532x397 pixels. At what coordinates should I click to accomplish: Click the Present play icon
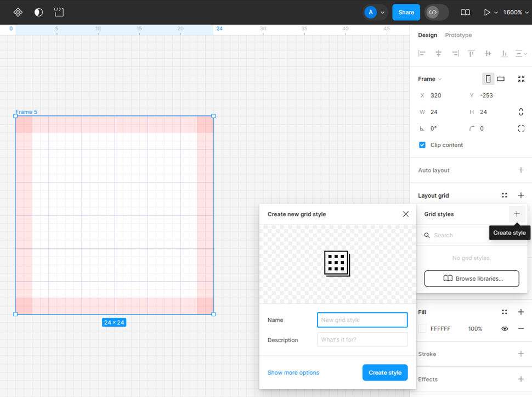tap(487, 12)
